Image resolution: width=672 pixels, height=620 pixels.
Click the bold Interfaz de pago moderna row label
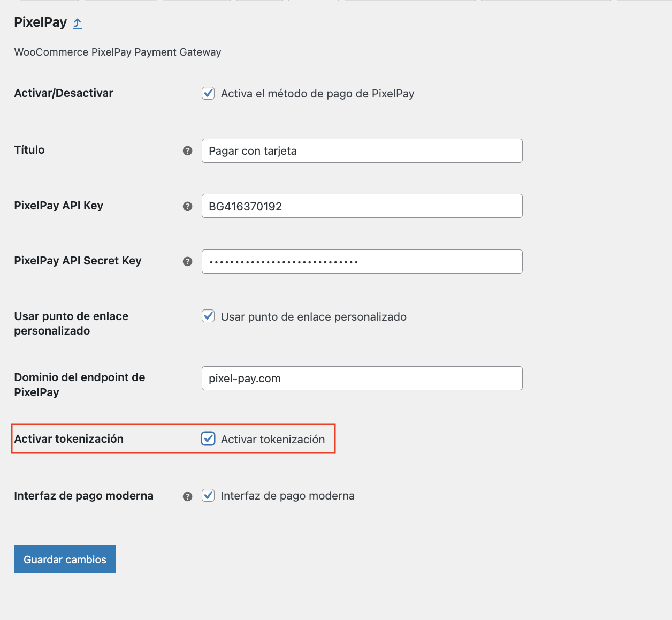[84, 496]
